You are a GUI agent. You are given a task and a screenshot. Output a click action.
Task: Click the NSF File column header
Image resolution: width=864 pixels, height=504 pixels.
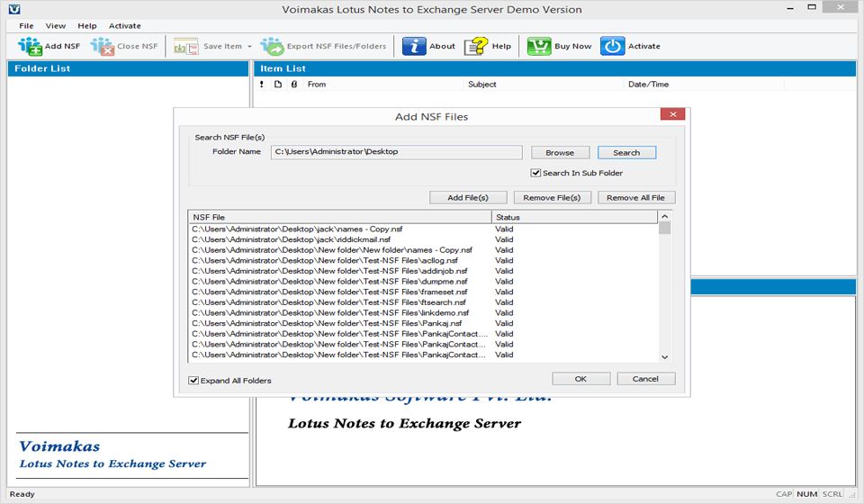340,217
